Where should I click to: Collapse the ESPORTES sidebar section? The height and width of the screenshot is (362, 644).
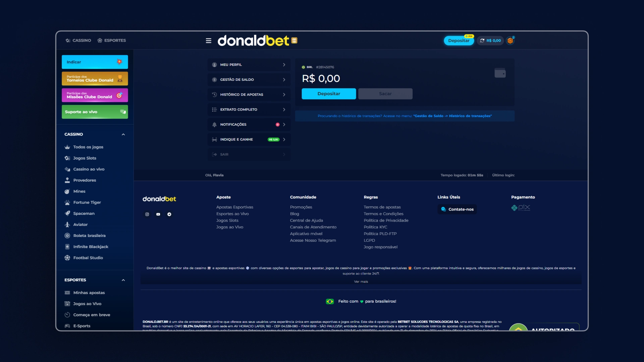tap(123, 280)
